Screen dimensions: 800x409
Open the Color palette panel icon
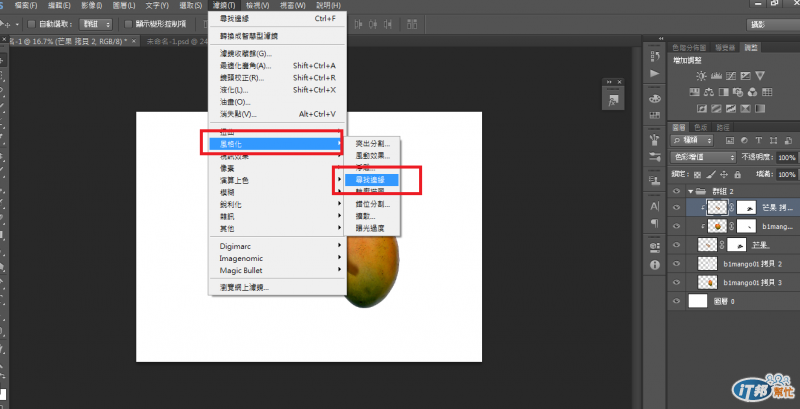[x=655, y=98]
